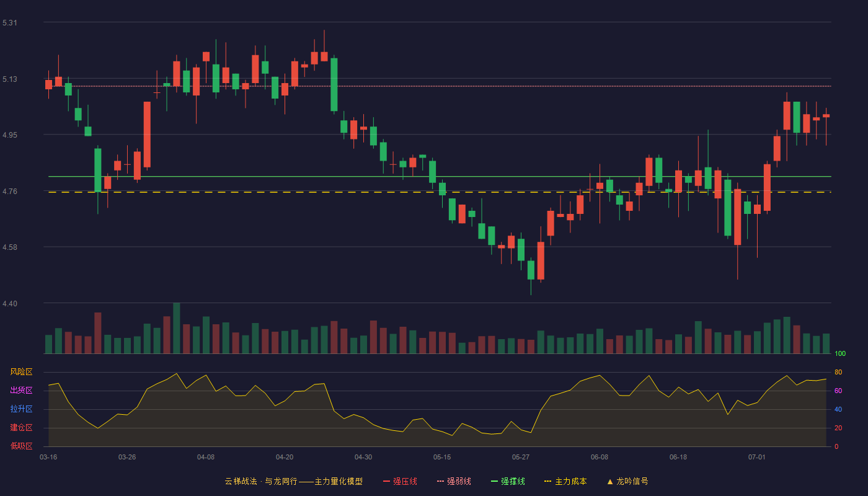The width and height of the screenshot is (868, 496).
Task: Click the 5.31 price axis label
Action: pos(10,23)
